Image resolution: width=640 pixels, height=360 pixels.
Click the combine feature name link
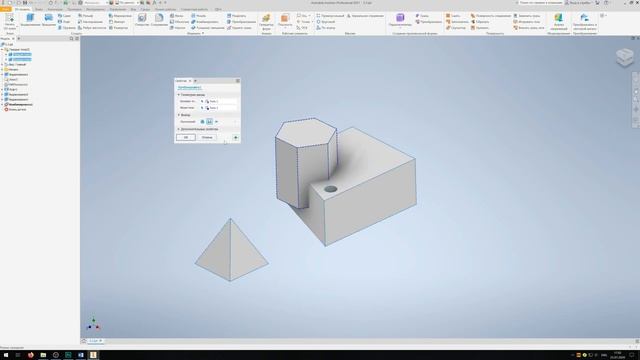(189, 88)
